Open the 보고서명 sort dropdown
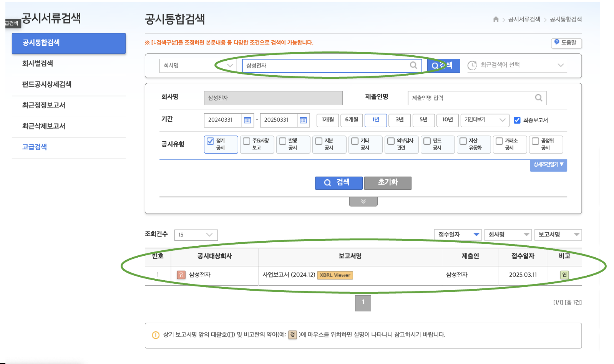This screenshot has width=614, height=364. [558, 235]
